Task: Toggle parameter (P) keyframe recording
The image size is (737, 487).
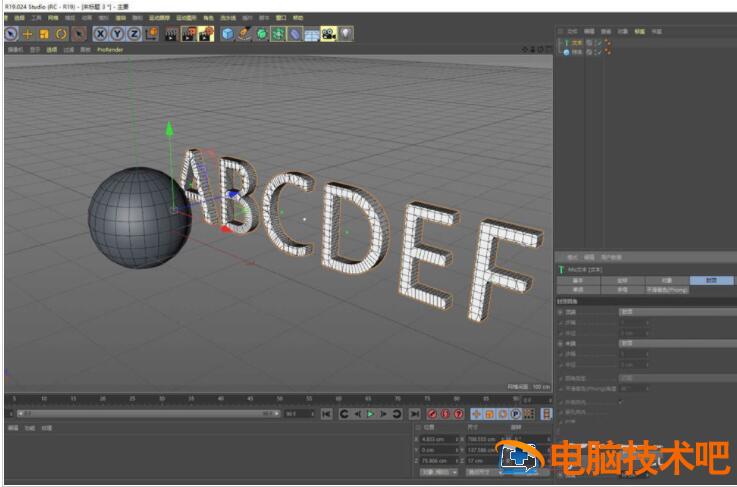Action: 516,414
